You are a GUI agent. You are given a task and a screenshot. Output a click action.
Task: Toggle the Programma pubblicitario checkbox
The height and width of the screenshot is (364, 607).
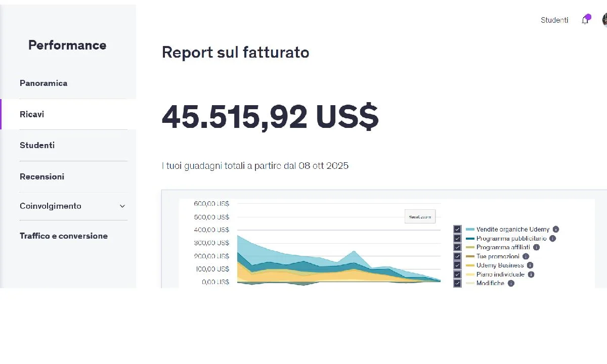click(x=457, y=239)
